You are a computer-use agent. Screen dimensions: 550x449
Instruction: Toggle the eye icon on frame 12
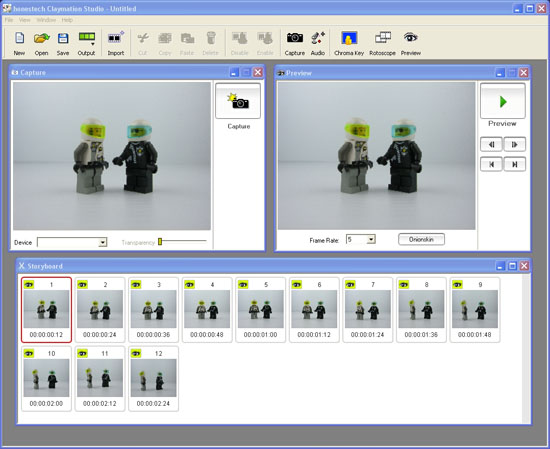coord(136,353)
